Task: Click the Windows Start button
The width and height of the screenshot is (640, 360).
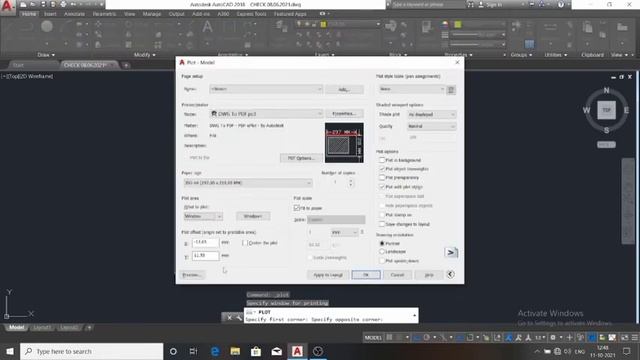Action: [10, 351]
